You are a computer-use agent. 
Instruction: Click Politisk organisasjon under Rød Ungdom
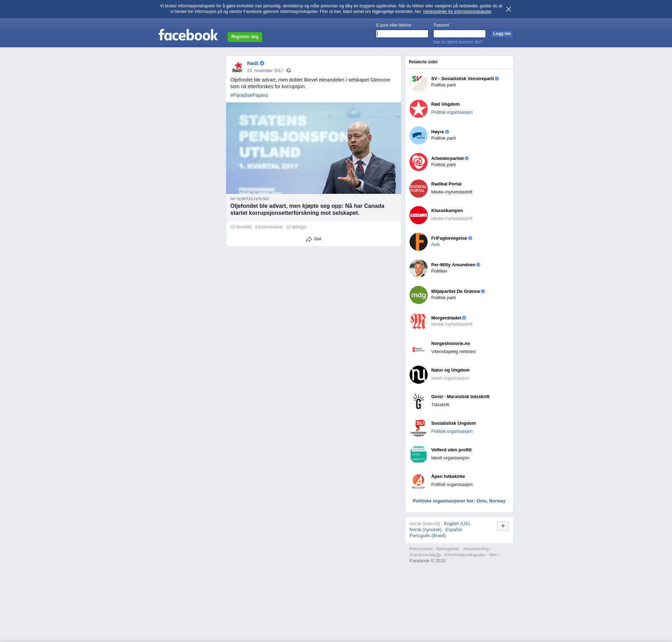click(x=452, y=112)
